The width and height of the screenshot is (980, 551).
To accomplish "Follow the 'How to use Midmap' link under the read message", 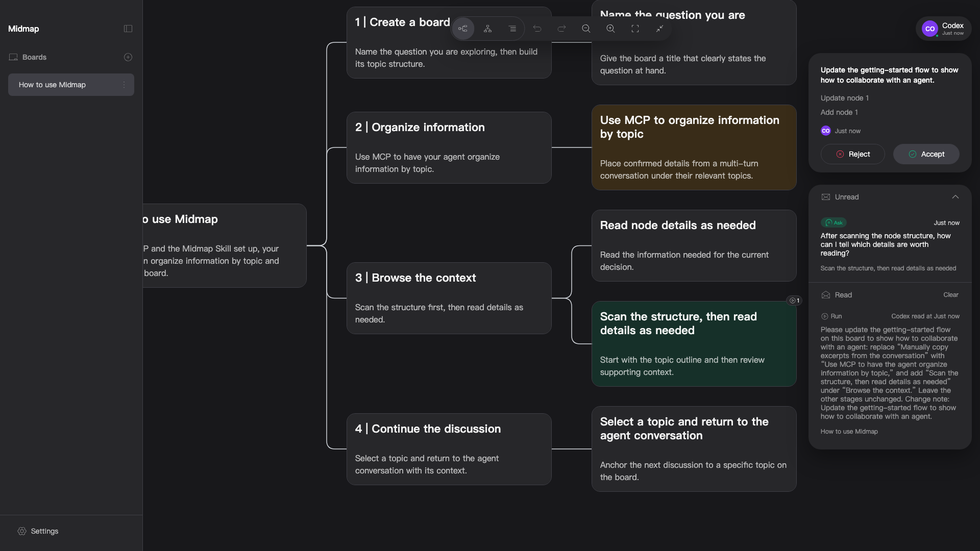I will tap(849, 432).
